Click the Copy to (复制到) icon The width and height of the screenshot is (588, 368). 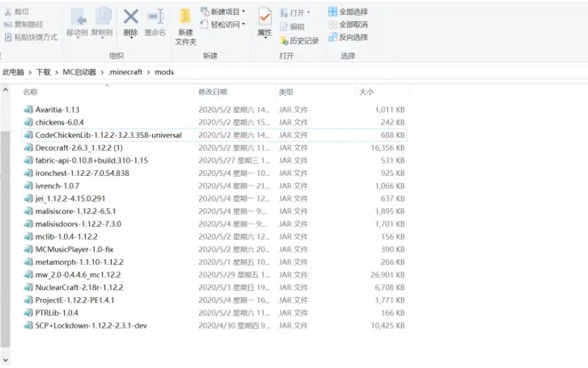[x=102, y=22]
